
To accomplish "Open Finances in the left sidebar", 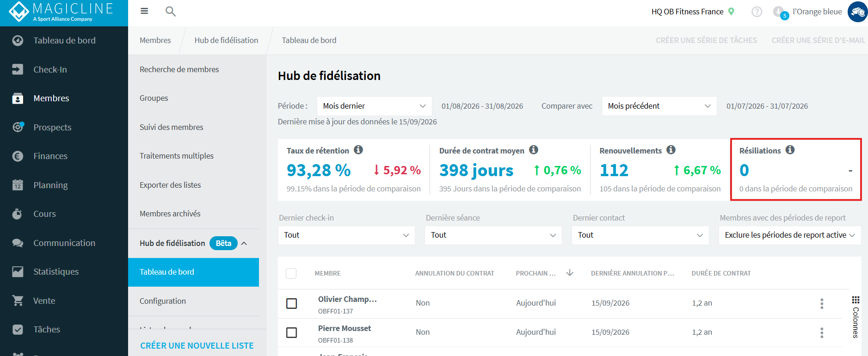I will tap(50, 156).
